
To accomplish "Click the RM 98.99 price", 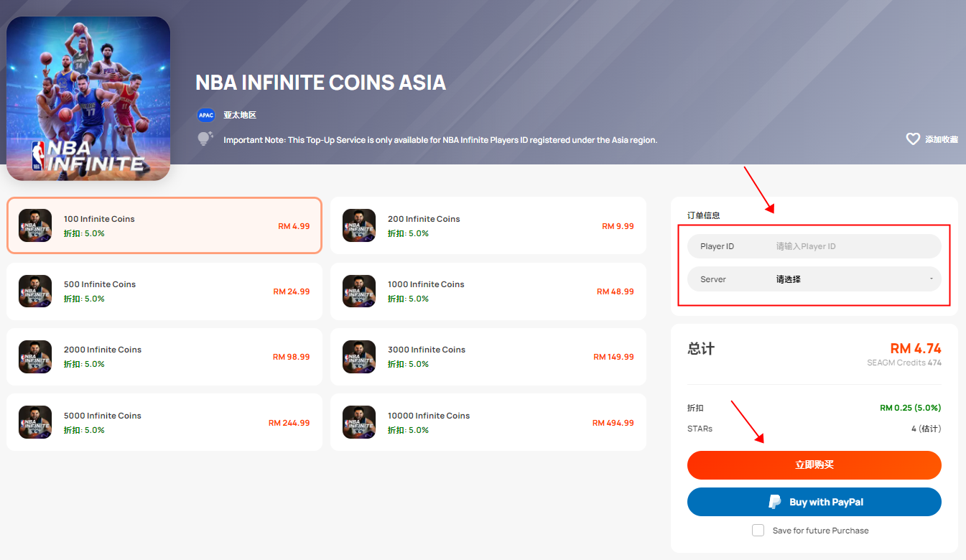I will point(291,357).
